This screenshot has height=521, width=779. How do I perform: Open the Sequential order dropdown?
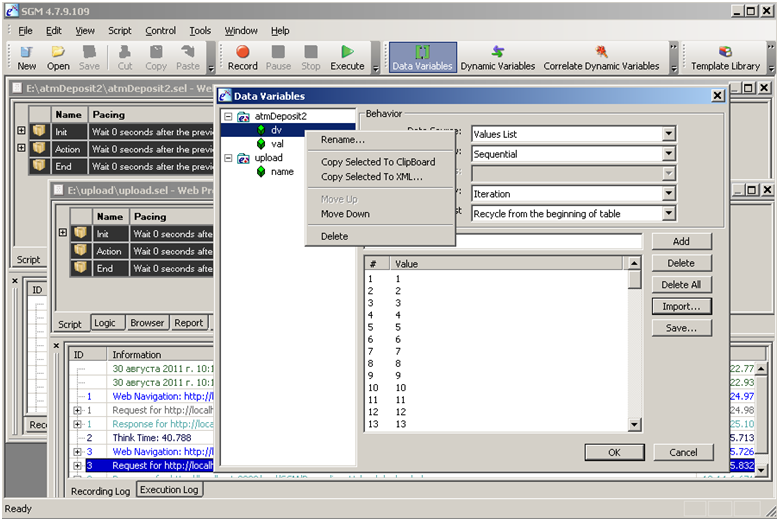click(668, 155)
